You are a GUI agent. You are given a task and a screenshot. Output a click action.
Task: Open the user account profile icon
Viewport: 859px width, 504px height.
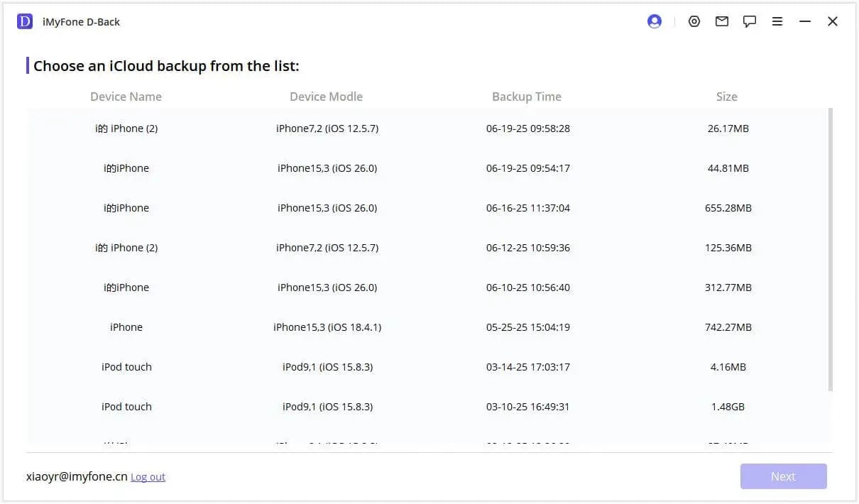655,21
